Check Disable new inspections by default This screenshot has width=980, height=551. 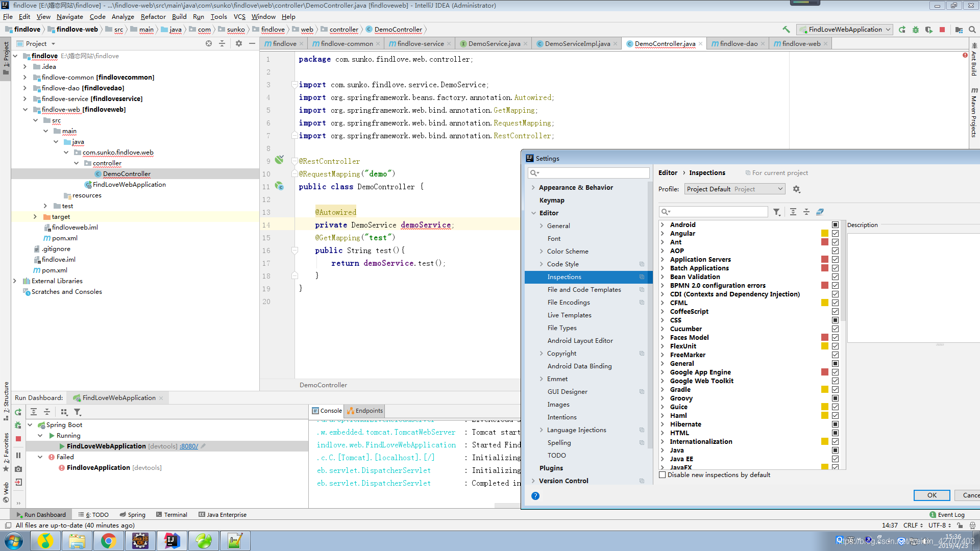pos(663,475)
